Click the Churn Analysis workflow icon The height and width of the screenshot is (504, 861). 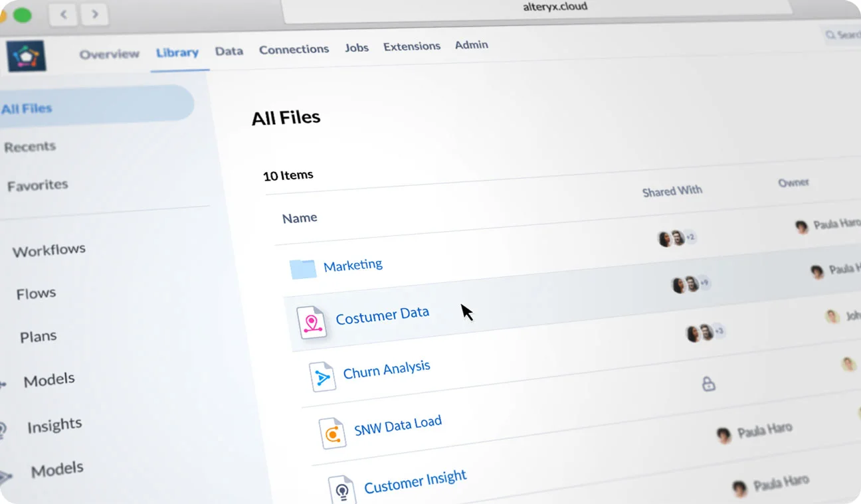(x=323, y=377)
